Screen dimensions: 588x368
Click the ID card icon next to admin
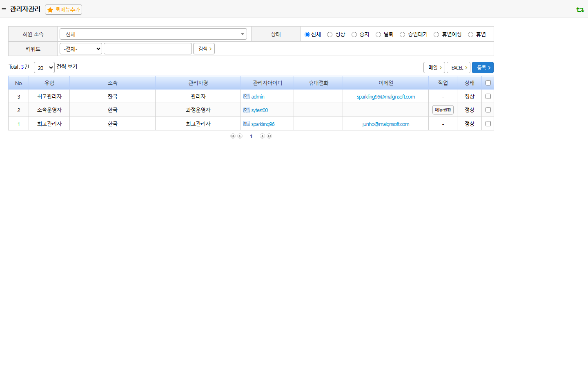(247, 96)
